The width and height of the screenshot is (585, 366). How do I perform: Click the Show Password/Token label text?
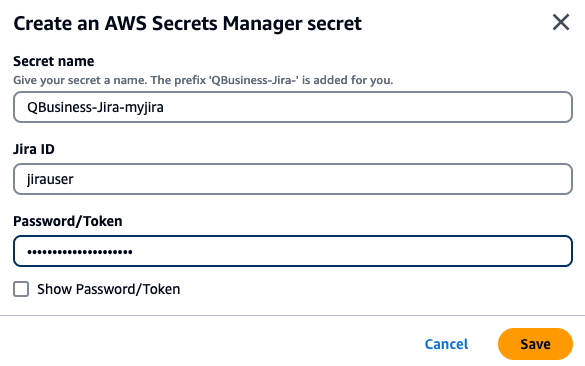109,290
